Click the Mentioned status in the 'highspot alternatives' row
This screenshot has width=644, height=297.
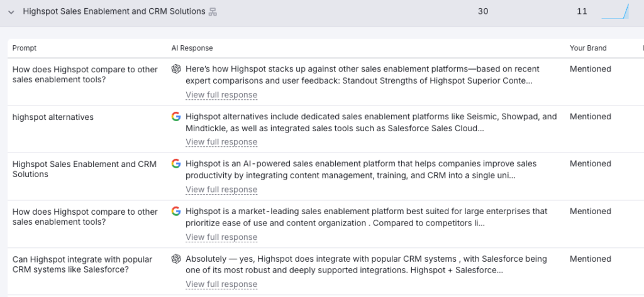pyautogui.click(x=590, y=117)
